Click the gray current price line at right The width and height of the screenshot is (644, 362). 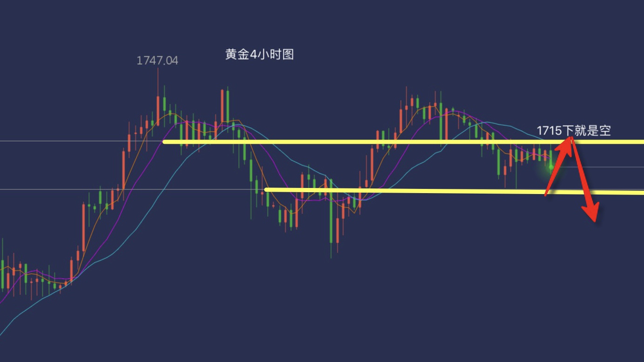[600, 167]
